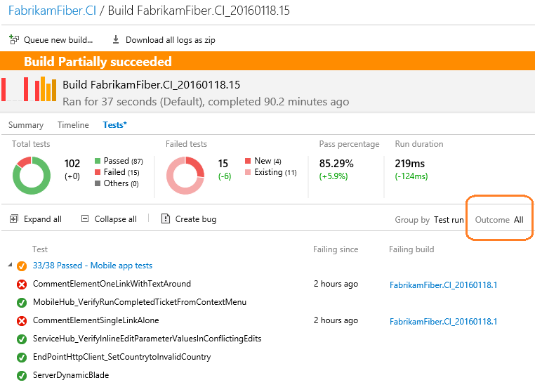This screenshot has height=392, width=535.
Task: Click the Build Partially succeeded banner
Action: tap(267, 61)
